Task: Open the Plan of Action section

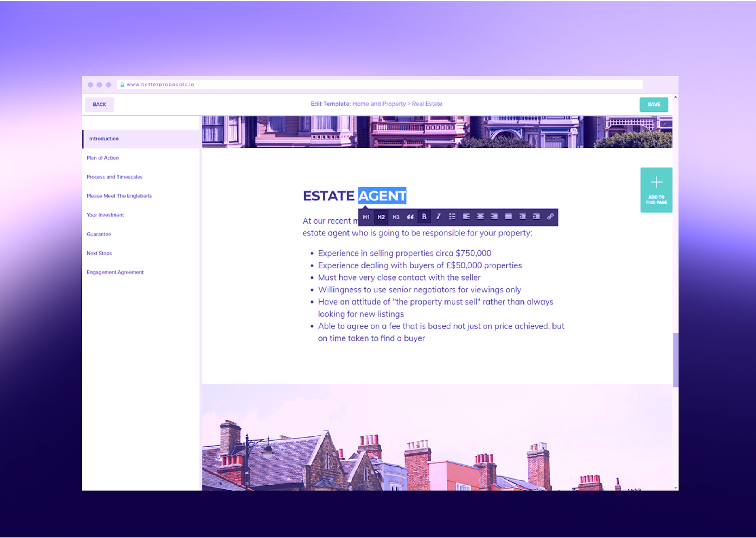Action: pyautogui.click(x=103, y=158)
